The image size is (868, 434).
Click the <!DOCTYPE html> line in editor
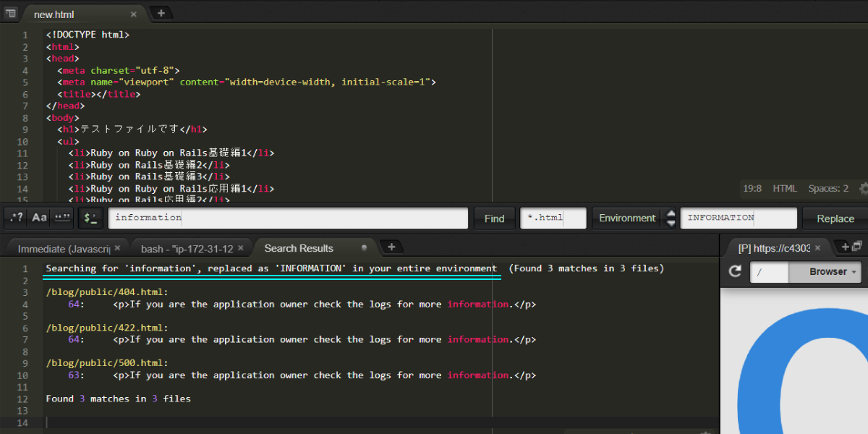(88, 35)
